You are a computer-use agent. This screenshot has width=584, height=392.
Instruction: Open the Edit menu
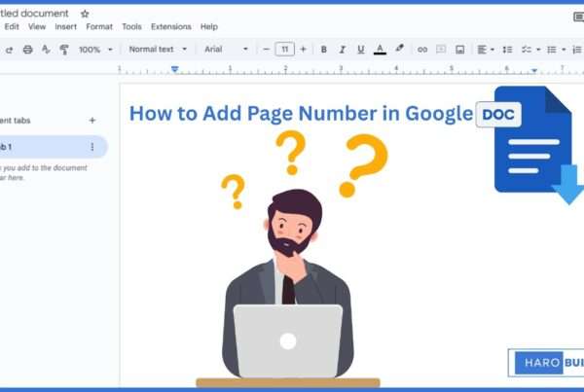[x=12, y=27]
